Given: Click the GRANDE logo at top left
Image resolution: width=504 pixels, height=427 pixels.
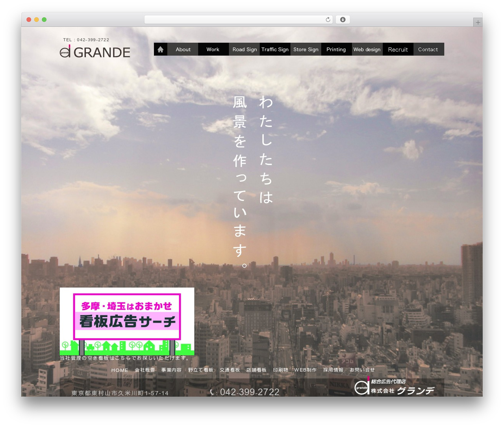Looking at the screenshot, I should tap(95, 52).
